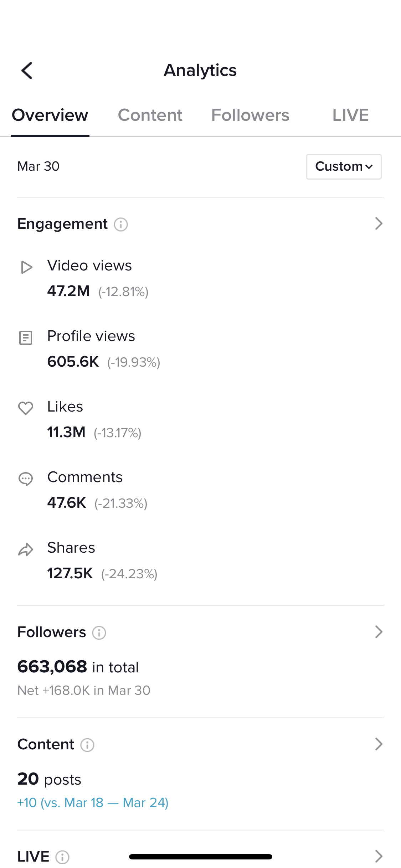Tap the 663,068 total followers count
Image resolution: width=401 pixels, height=868 pixels.
(52, 667)
